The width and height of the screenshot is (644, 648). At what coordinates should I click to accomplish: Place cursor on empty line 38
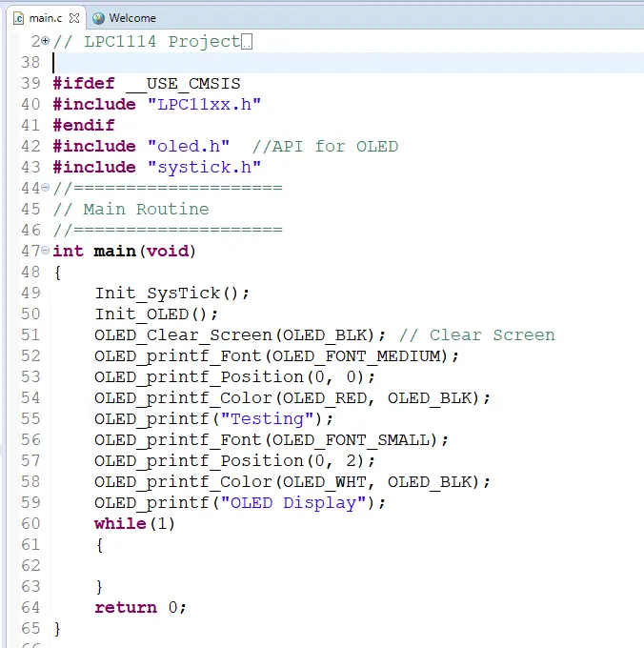point(191,63)
